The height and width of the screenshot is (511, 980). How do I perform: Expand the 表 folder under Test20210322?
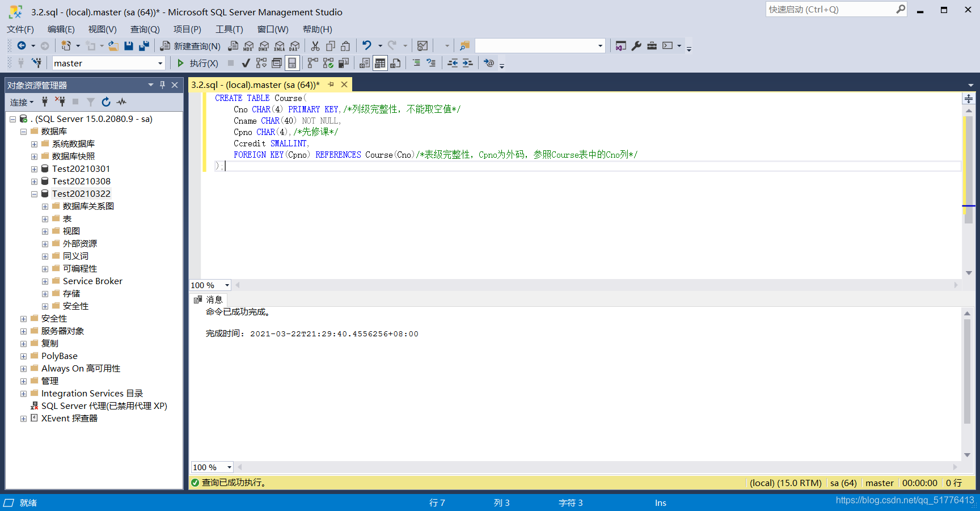tap(45, 219)
